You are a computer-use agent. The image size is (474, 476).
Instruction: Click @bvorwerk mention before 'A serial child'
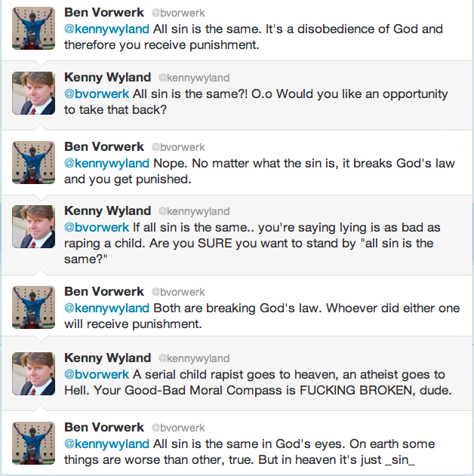pyautogui.click(x=97, y=375)
